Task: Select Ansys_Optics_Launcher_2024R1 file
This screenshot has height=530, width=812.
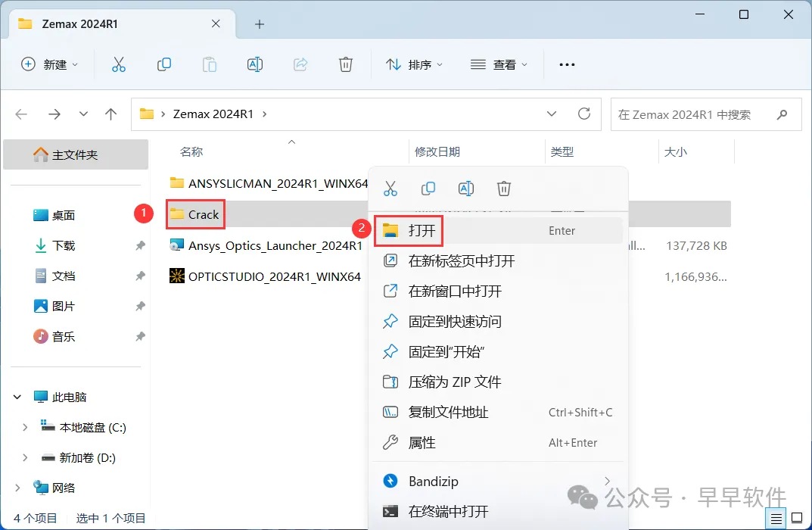Action: click(x=266, y=245)
